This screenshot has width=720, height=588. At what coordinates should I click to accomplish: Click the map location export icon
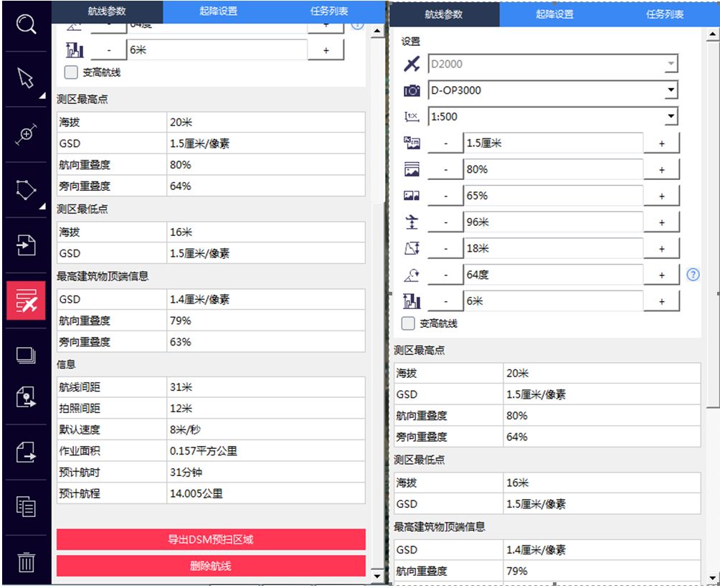26,397
